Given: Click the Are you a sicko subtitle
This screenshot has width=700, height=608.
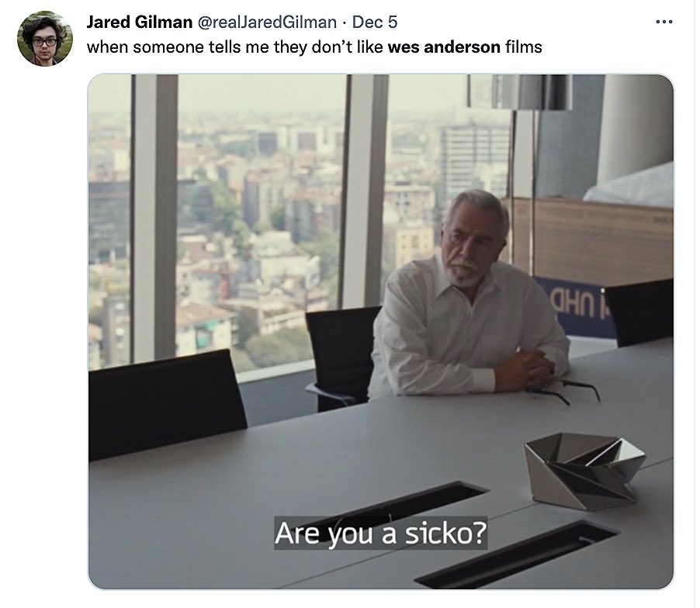Looking at the screenshot, I should tap(380, 533).
